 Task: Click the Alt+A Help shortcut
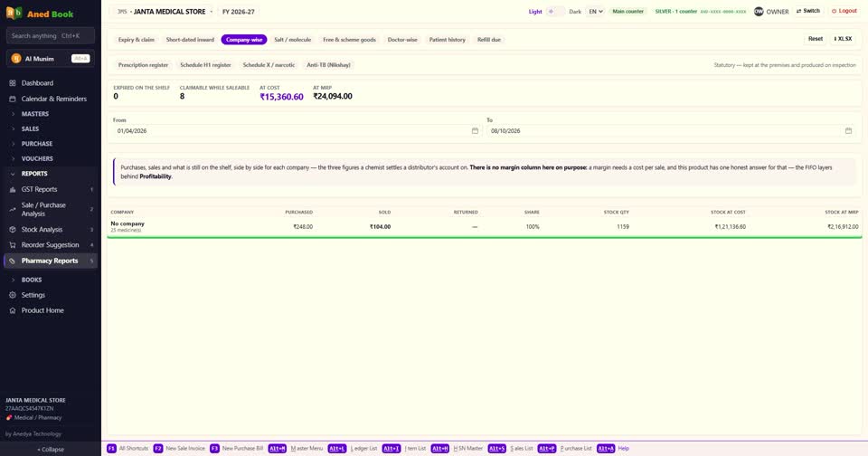coord(613,448)
